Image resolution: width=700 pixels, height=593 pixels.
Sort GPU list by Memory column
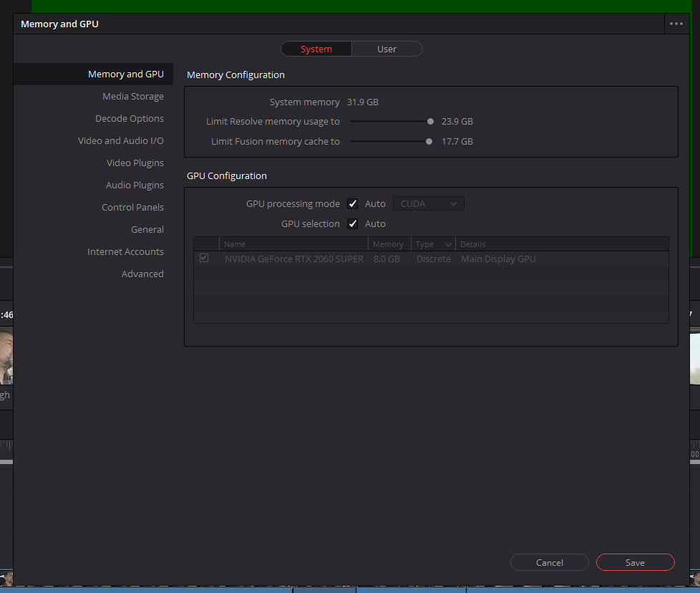[389, 244]
